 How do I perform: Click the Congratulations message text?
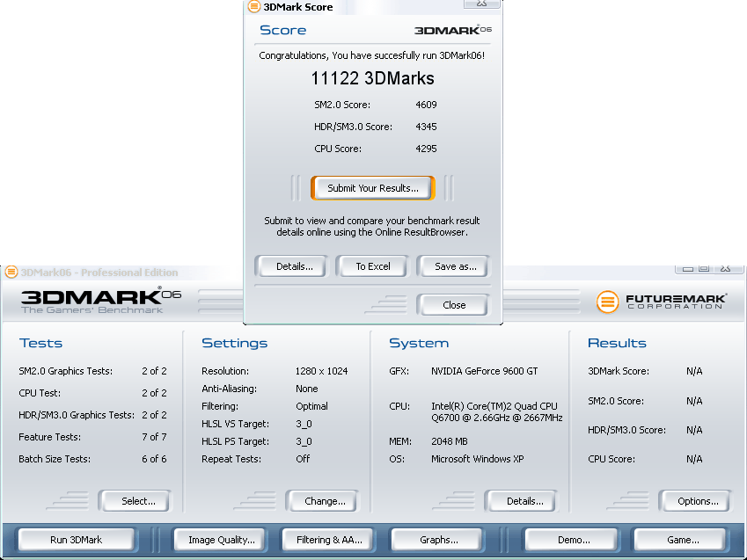[x=371, y=55]
